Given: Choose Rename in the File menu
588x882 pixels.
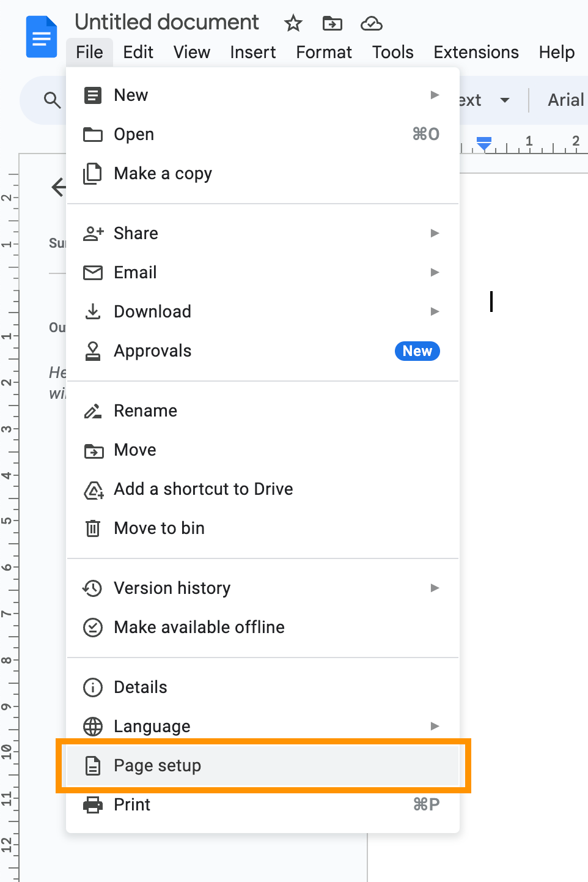Looking at the screenshot, I should [263, 411].
